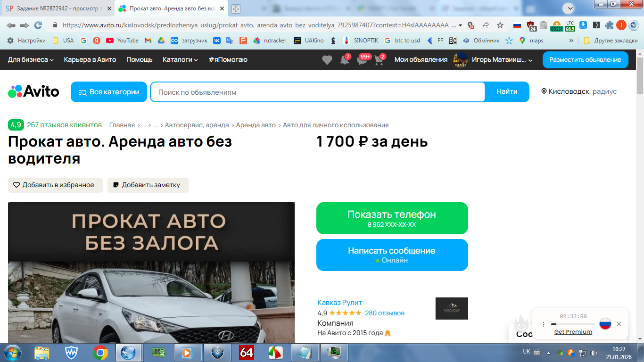Open the YouTube bookmark

tap(122, 41)
